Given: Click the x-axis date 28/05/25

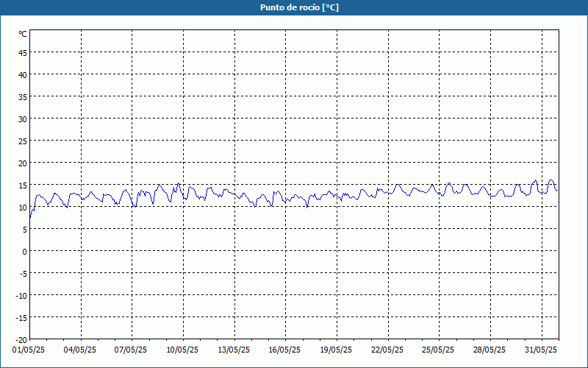Looking at the screenshot, I should click(490, 350).
